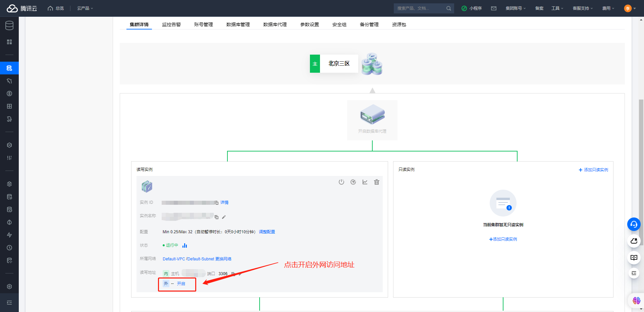Copy the instance ID using copy icon
The image size is (644, 312).
(217, 202)
